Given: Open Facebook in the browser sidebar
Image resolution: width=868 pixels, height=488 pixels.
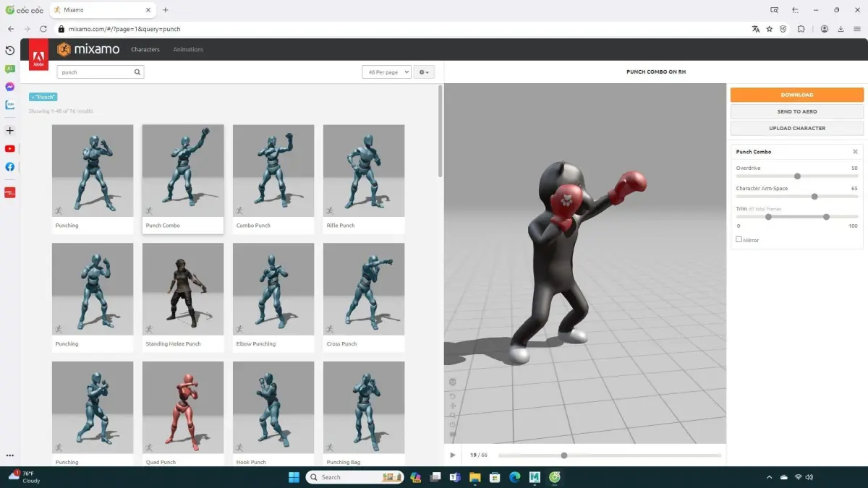Looking at the screenshot, I should click(10, 167).
